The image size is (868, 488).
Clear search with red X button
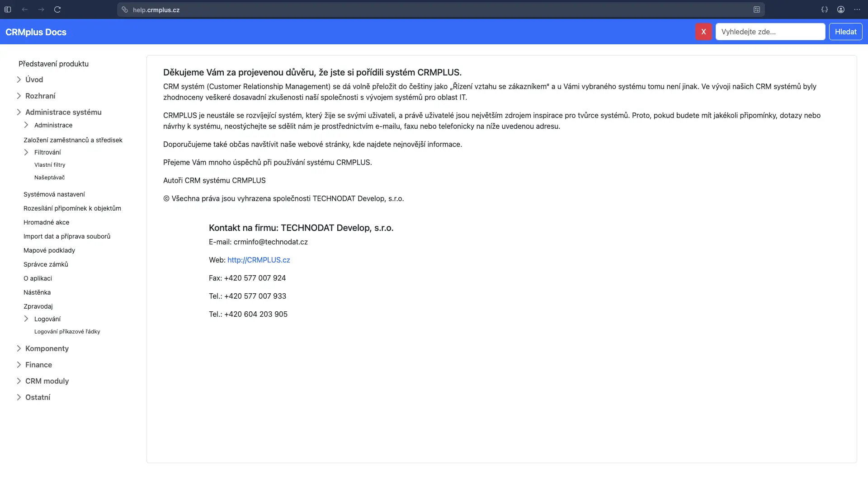click(x=703, y=32)
